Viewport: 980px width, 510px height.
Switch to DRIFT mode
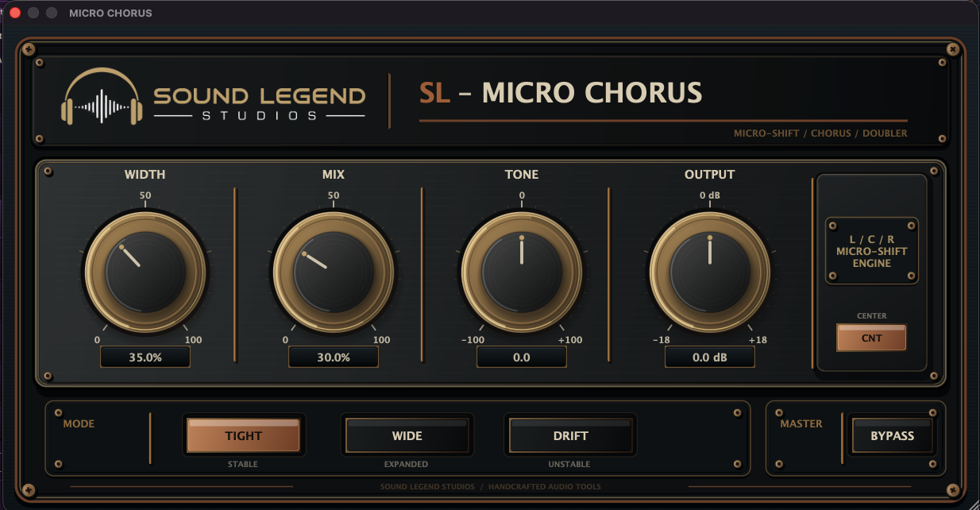(x=570, y=435)
